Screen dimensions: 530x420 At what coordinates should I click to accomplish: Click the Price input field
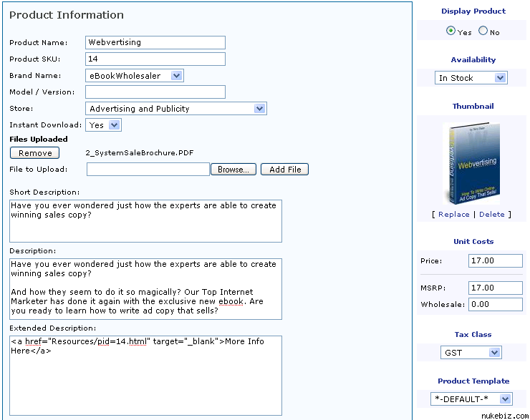[496, 261]
